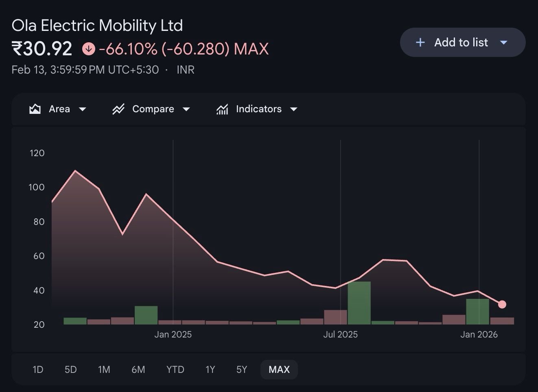The width and height of the screenshot is (538, 392).
Task: Open the Indicators dropdown
Action: point(294,109)
